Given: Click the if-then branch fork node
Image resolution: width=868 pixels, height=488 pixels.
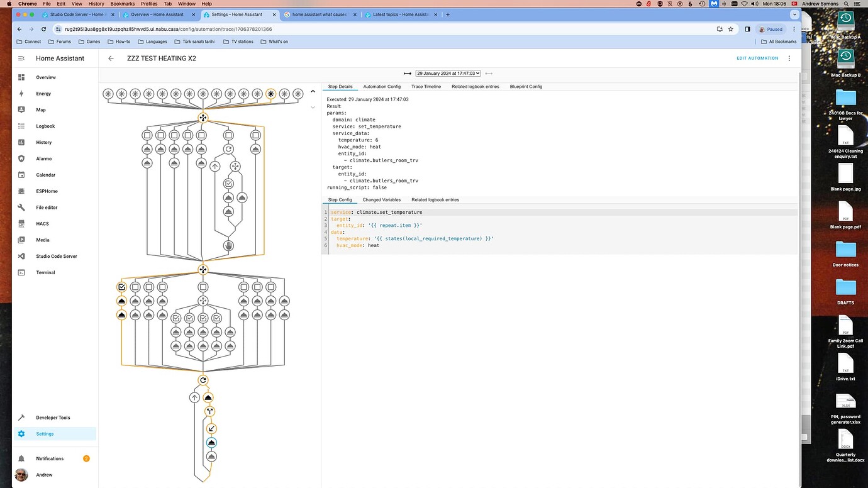Looking at the screenshot, I should [211, 411].
